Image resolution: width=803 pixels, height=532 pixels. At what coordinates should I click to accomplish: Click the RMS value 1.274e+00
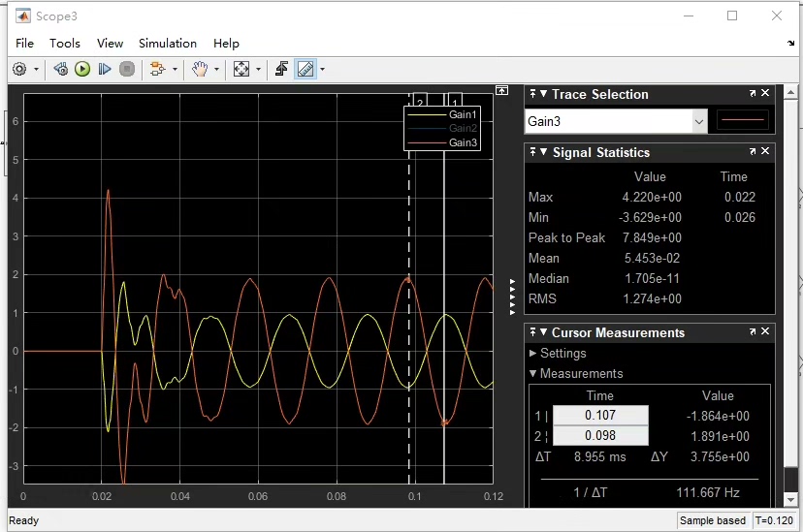652,299
